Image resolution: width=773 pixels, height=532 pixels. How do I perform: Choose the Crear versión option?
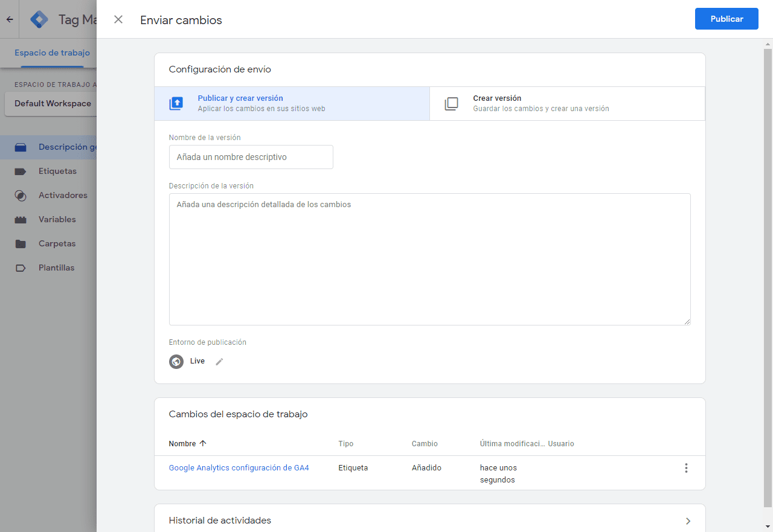pyautogui.click(x=531, y=103)
